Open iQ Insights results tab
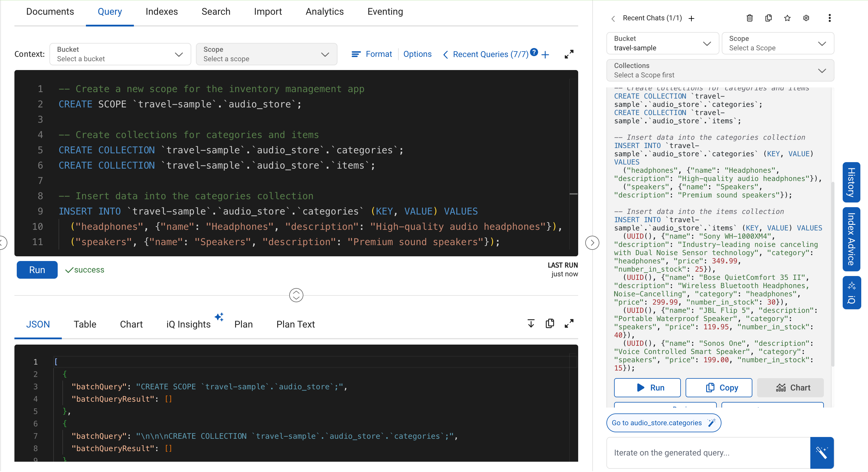868x472 pixels. 188,324
